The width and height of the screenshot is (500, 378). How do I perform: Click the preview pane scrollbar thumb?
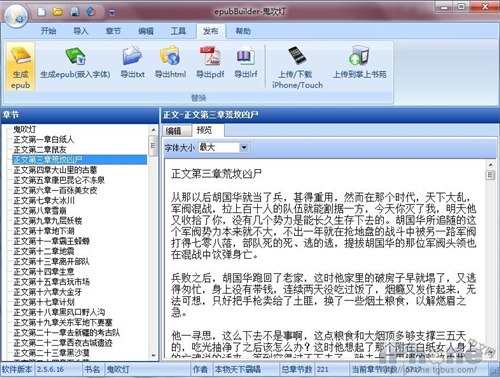click(x=490, y=175)
